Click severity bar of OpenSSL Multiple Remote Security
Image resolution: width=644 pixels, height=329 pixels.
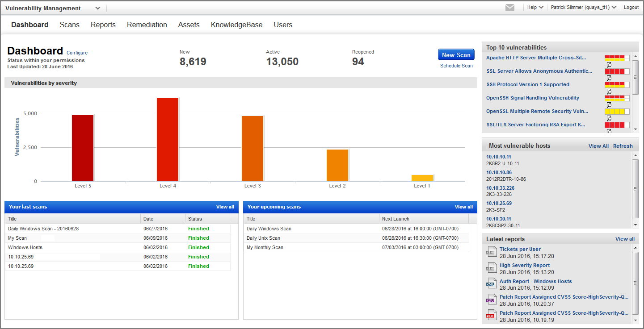click(617, 112)
